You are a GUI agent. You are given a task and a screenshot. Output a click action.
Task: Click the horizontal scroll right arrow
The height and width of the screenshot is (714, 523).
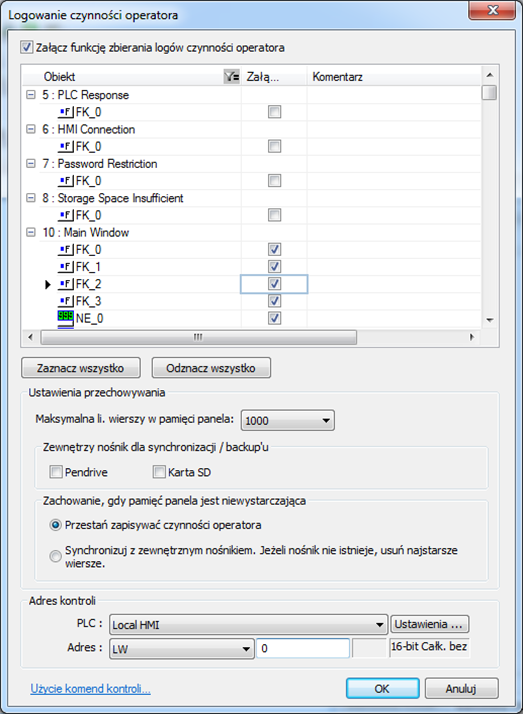(472, 337)
